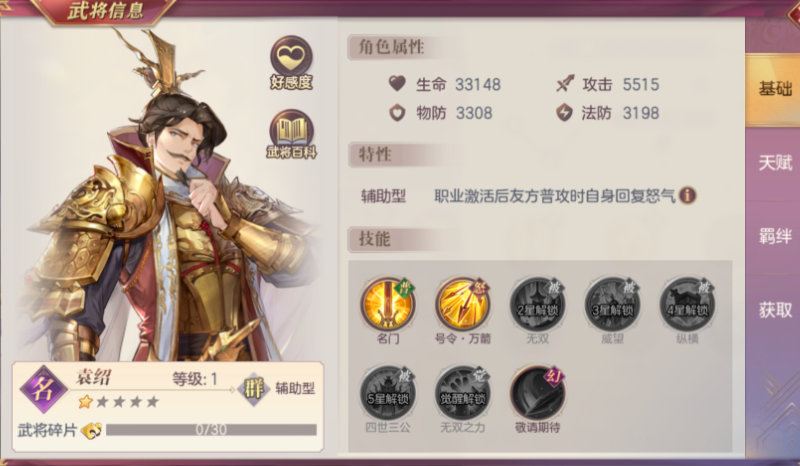Select the 号令·万箭 rage skill icon
The image size is (800, 466).
click(x=463, y=305)
